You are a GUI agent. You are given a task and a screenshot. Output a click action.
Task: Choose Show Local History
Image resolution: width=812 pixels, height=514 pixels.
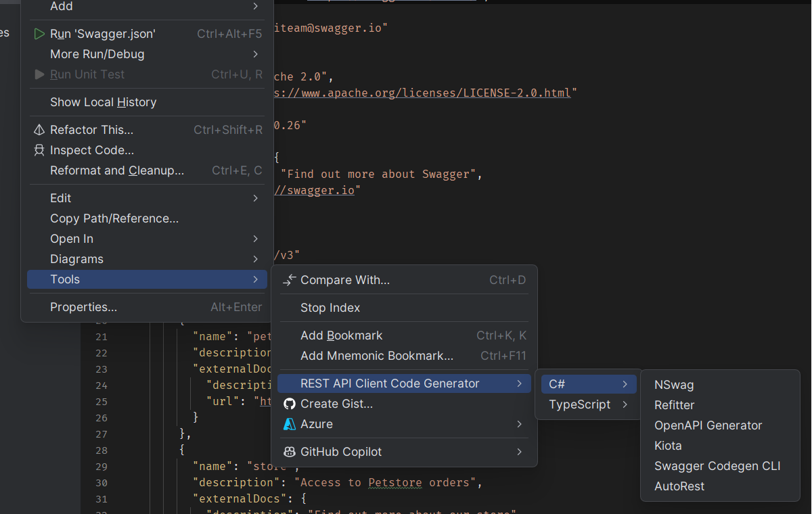tap(148, 102)
